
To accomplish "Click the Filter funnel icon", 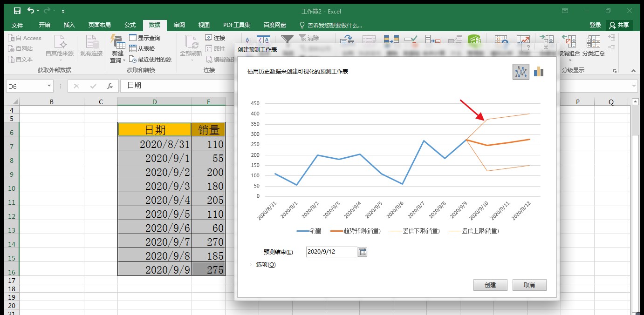I will tap(287, 40).
